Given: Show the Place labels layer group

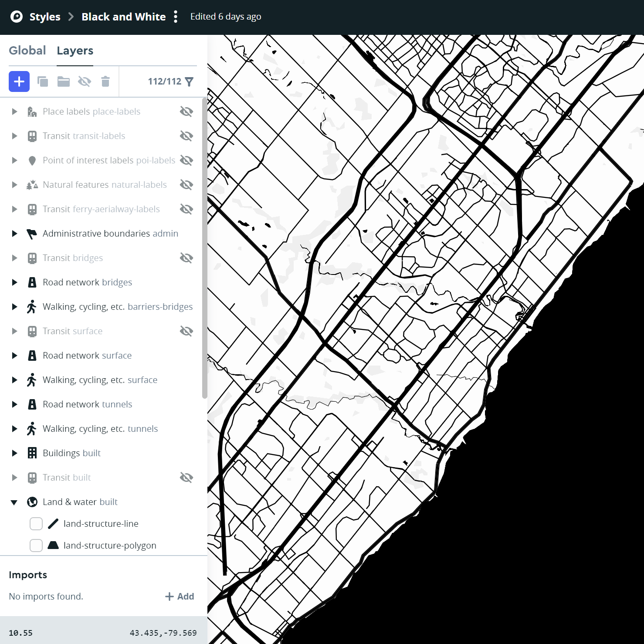Looking at the screenshot, I should point(186,112).
